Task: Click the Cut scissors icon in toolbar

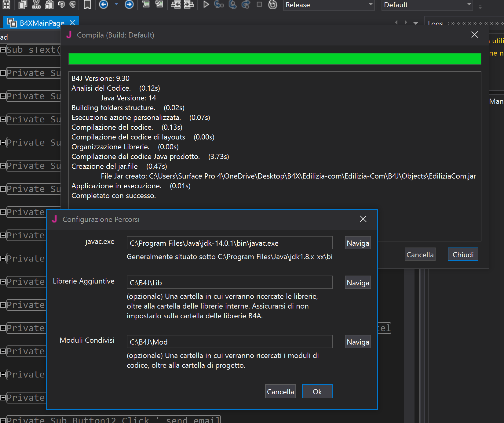Action: (36, 5)
